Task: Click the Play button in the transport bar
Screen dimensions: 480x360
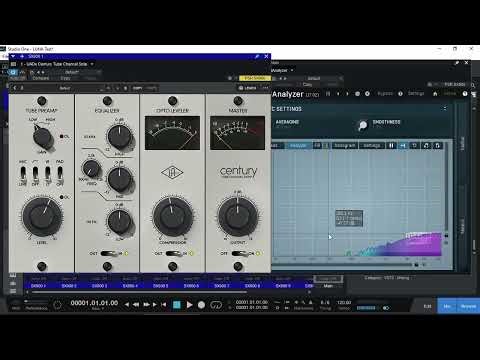Action: (x=189, y=304)
